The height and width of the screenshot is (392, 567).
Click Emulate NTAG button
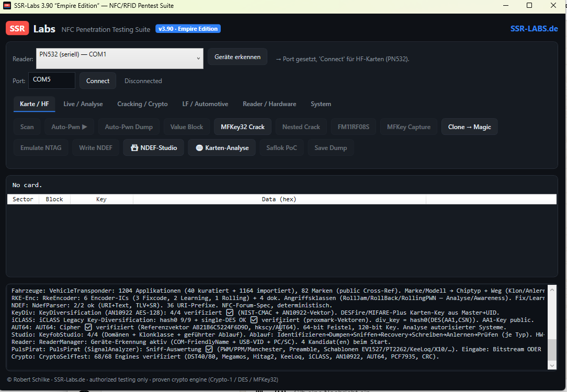click(x=41, y=148)
